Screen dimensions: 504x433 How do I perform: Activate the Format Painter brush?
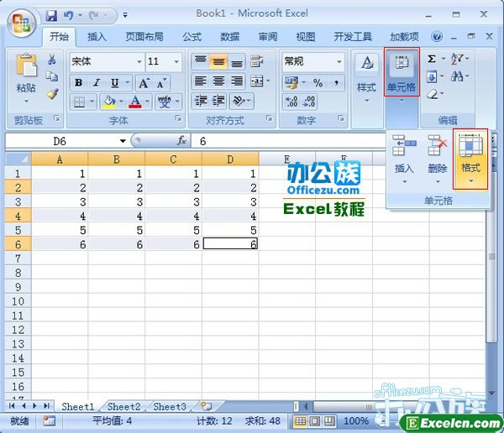tap(52, 94)
